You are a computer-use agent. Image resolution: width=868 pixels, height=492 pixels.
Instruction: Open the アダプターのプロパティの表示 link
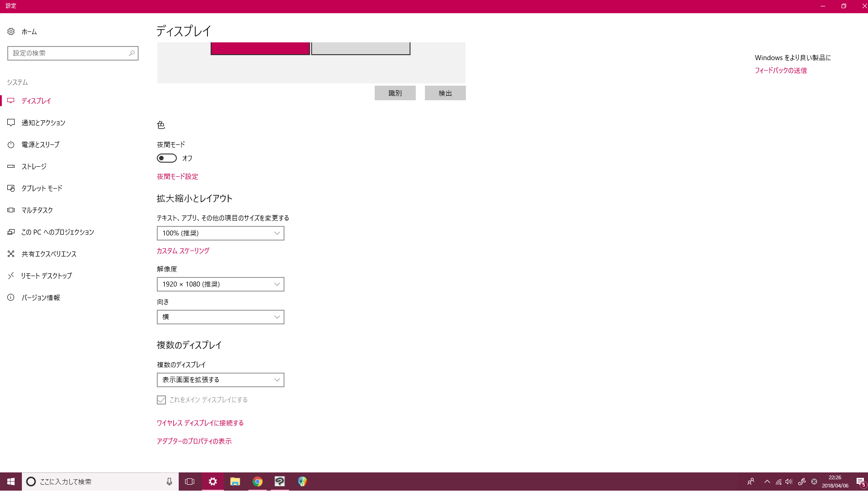tap(194, 441)
